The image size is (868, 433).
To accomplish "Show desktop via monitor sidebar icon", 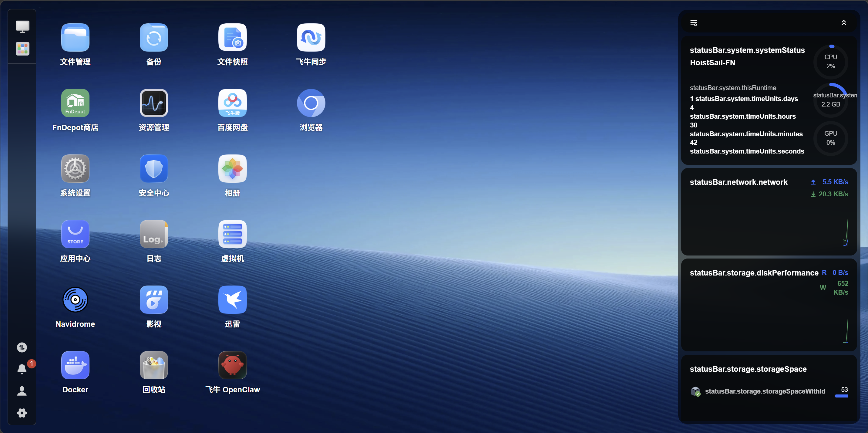I will point(22,27).
